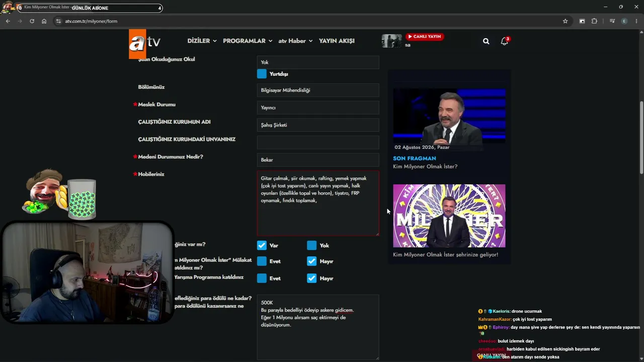Image resolution: width=644 pixels, height=362 pixels.
Task: Click the prize amount text area
Action: pos(318,327)
